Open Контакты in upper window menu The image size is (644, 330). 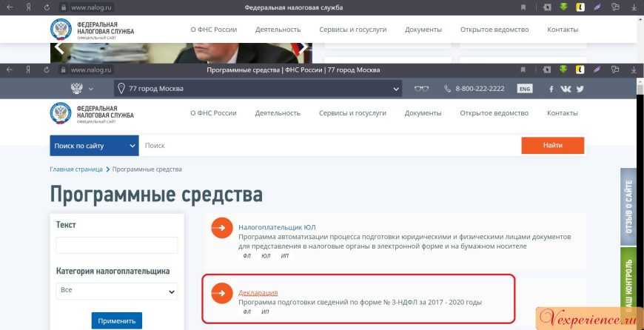pos(563,30)
